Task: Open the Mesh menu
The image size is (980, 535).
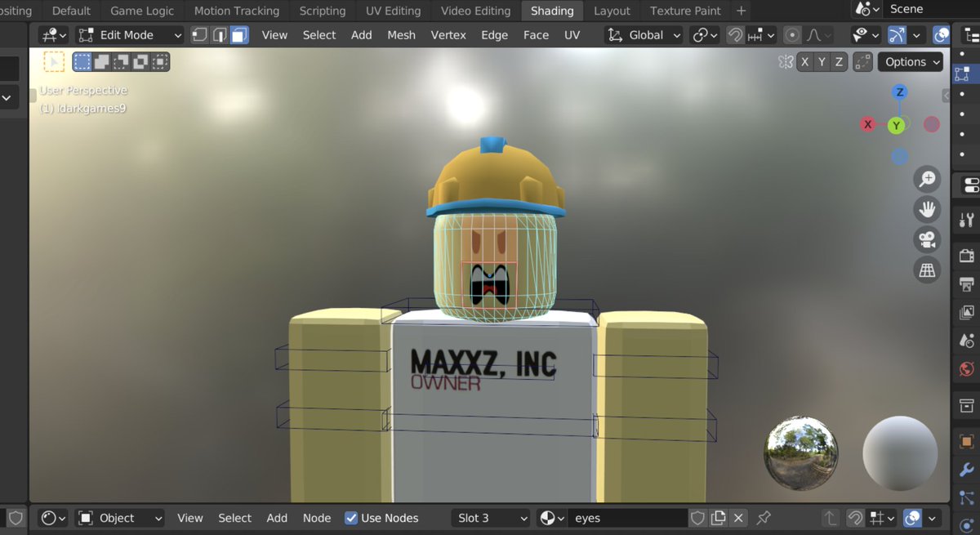Action: pyautogui.click(x=401, y=34)
